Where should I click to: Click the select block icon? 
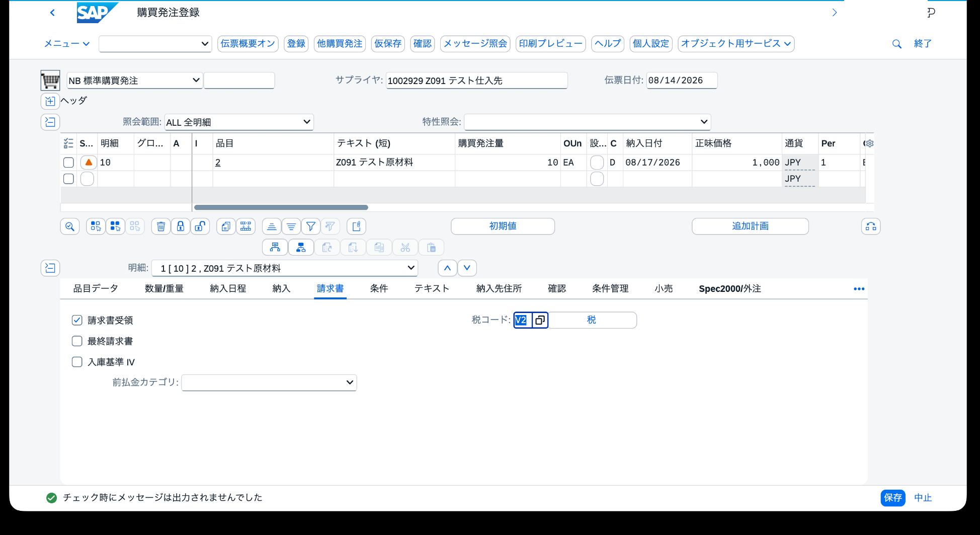[96, 226]
